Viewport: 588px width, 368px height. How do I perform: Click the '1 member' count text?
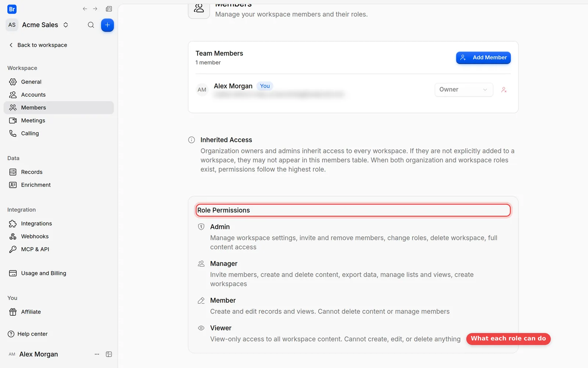coord(208,63)
